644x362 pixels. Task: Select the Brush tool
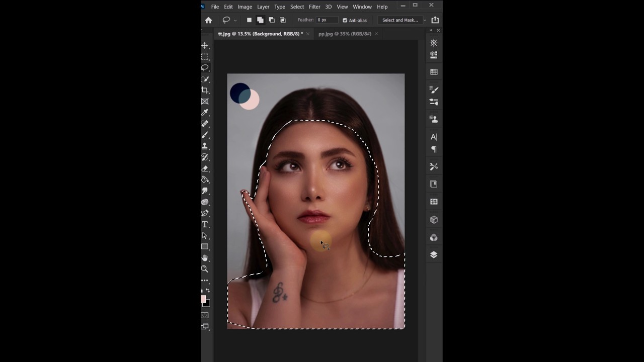(x=205, y=135)
